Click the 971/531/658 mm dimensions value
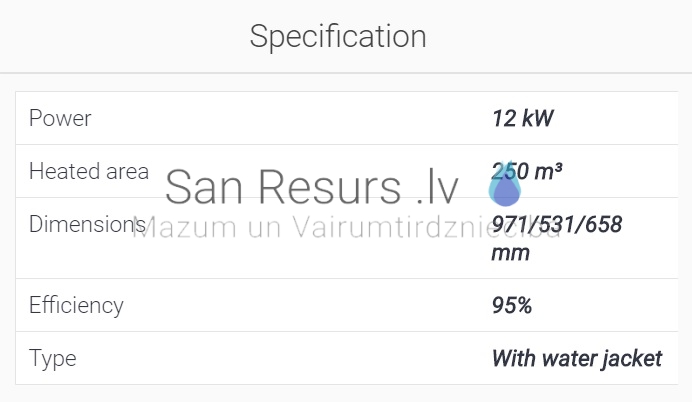 557,238
